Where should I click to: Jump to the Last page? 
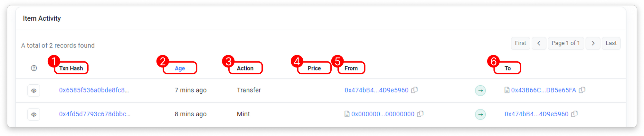(x=611, y=43)
